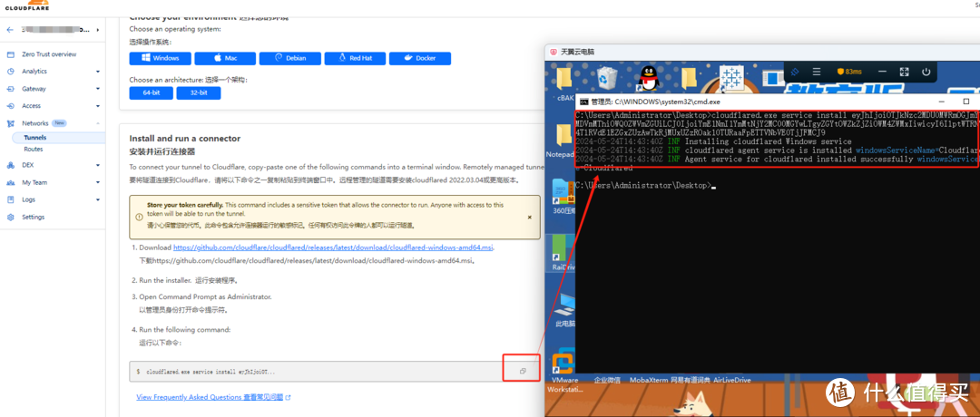Image resolution: width=980 pixels, height=417 pixels.
Task: Open Zero Trust overview in the sidebar
Action: [x=49, y=54]
